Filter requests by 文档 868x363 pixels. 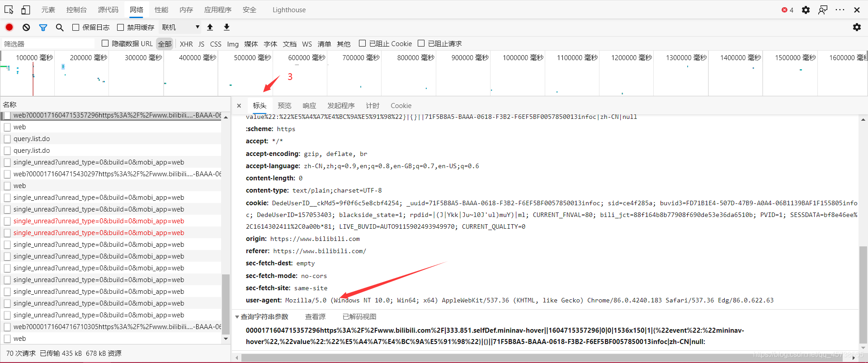[290, 44]
